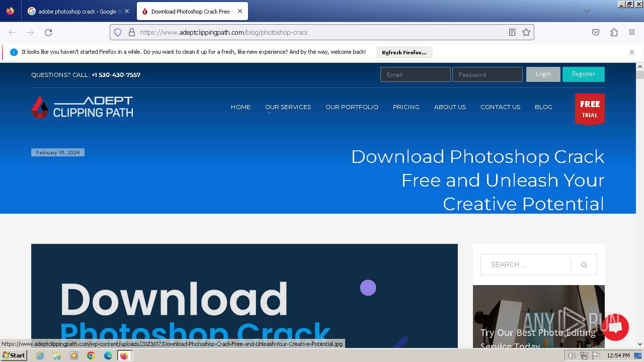Image resolution: width=644 pixels, height=362 pixels.
Task: Close the Google search tab
Action: point(127,11)
